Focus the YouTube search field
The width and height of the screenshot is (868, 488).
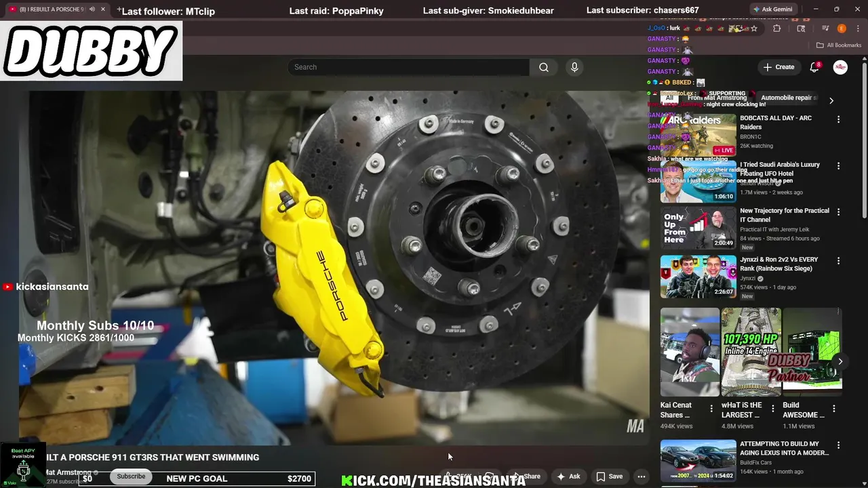pyautogui.click(x=409, y=67)
